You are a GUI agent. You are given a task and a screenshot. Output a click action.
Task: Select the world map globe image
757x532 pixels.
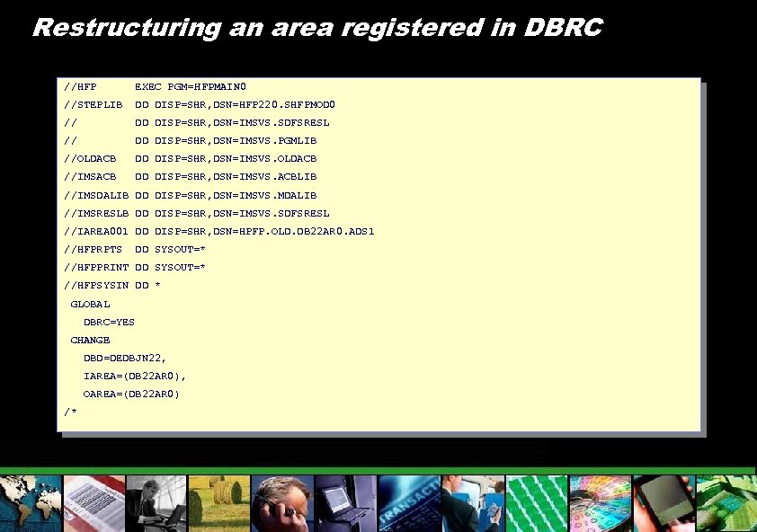point(30,503)
